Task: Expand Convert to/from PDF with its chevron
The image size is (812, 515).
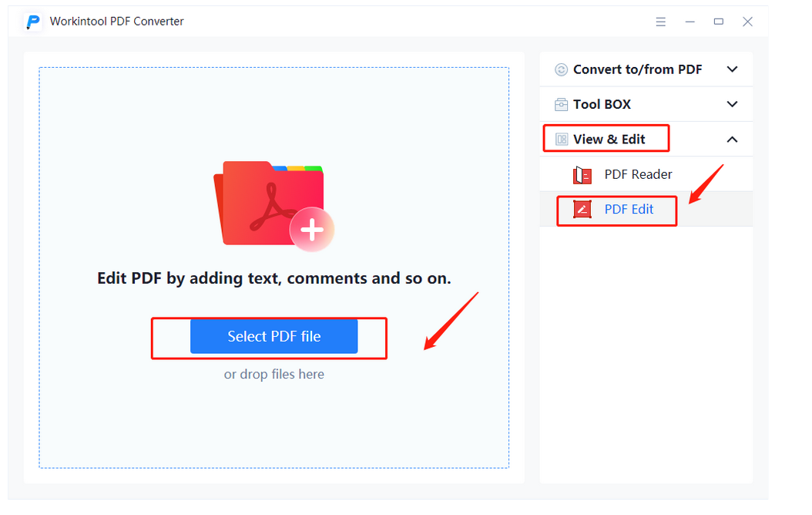Action: point(732,69)
